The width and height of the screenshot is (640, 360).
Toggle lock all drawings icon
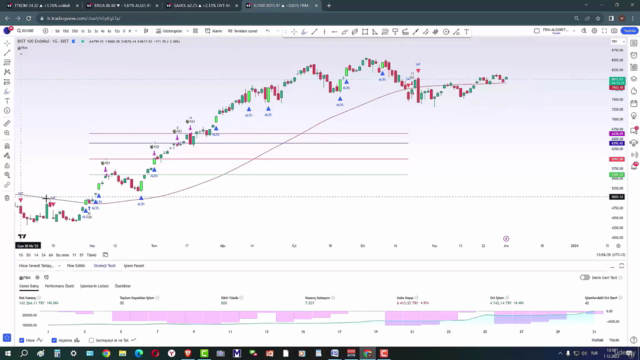click(x=7, y=166)
